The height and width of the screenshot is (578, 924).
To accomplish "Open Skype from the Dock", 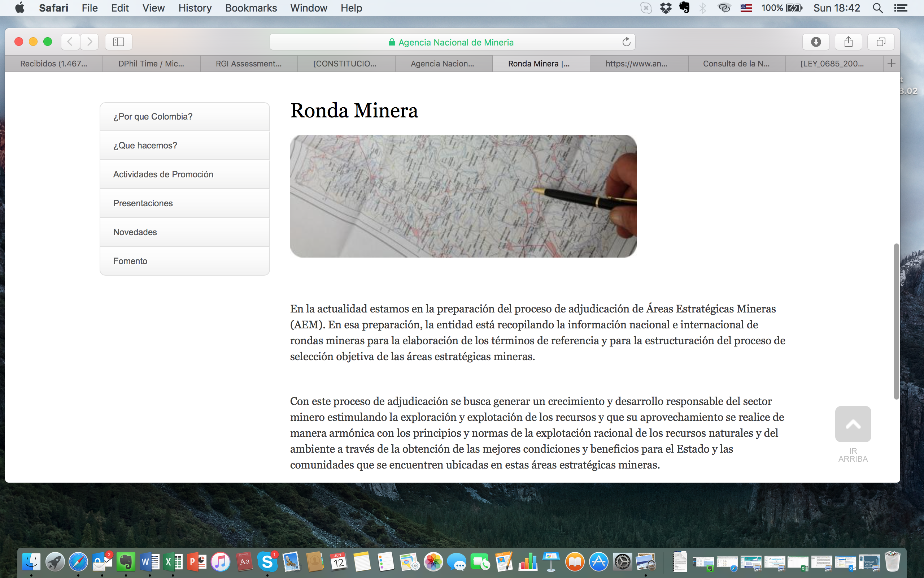I will (x=267, y=562).
